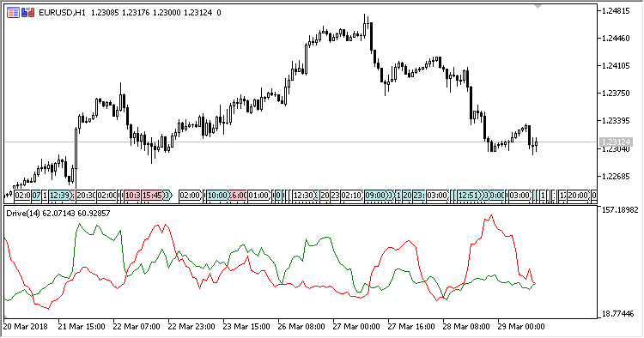Image resolution: width=644 pixels, height=338 pixels.
Task: Click the 1.23395 price scale value
Action: 616,121
